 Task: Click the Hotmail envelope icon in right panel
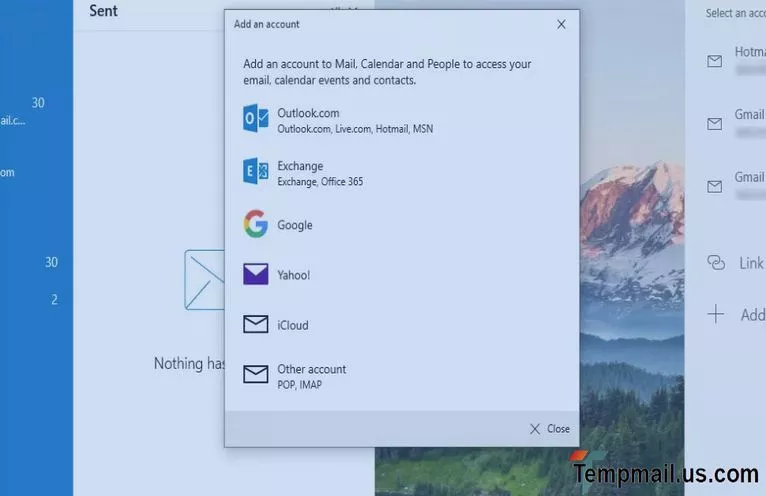pos(715,61)
